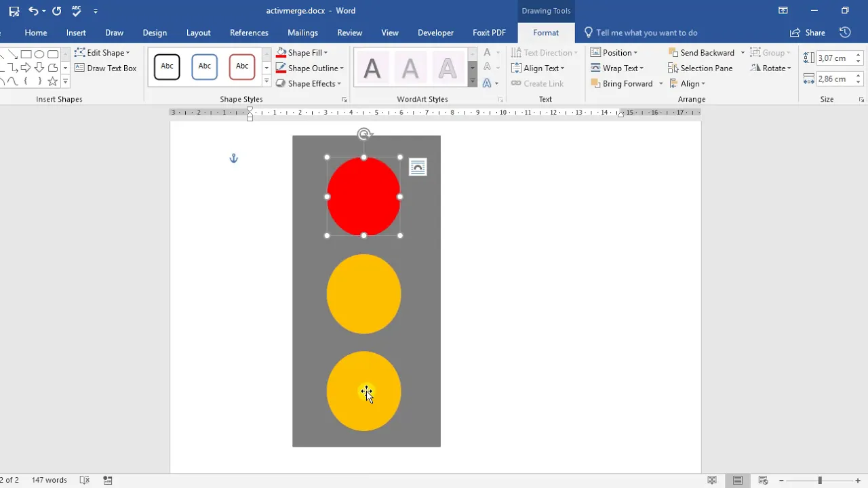Select the oval shape in gallery
This screenshot has height=488, width=868.
click(x=39, y=54)
